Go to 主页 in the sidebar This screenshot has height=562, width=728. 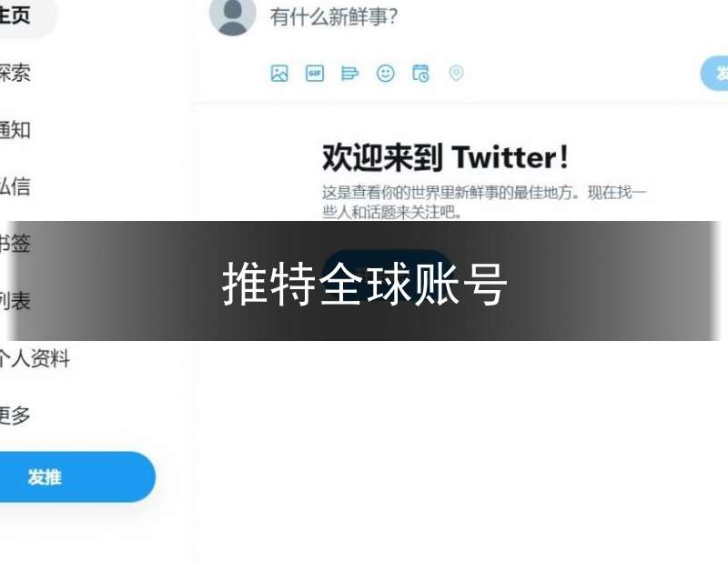click(15, 15)
